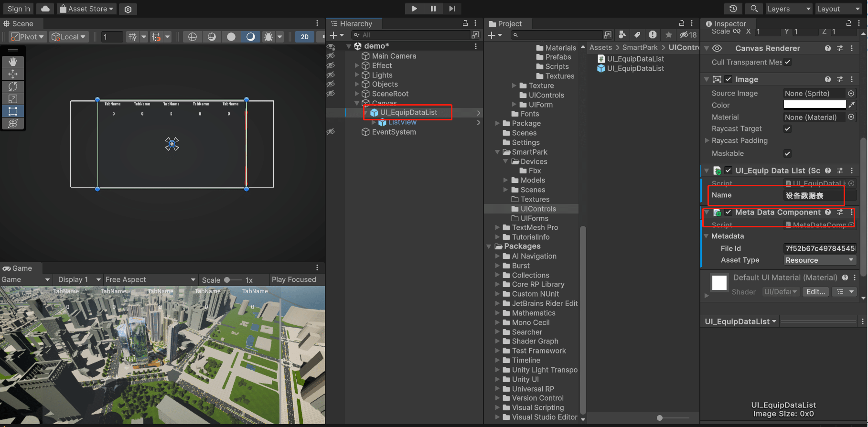The image size is (868, 427).
Task: Select the Rotate tool
Action: [13, 86]
